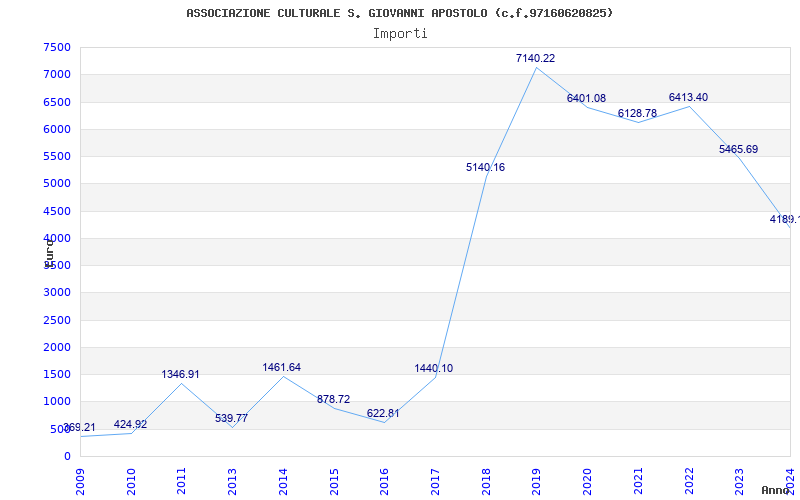This screenshot has height=500, width=800.
Task: Select the 1440.10 data label
Action: 433,368
